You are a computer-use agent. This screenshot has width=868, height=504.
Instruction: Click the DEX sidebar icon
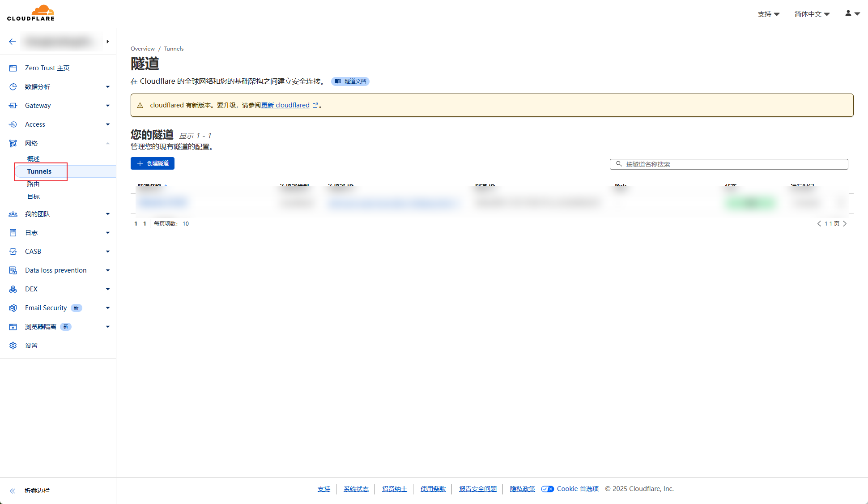pyautogui.click(x=13, y=289)
